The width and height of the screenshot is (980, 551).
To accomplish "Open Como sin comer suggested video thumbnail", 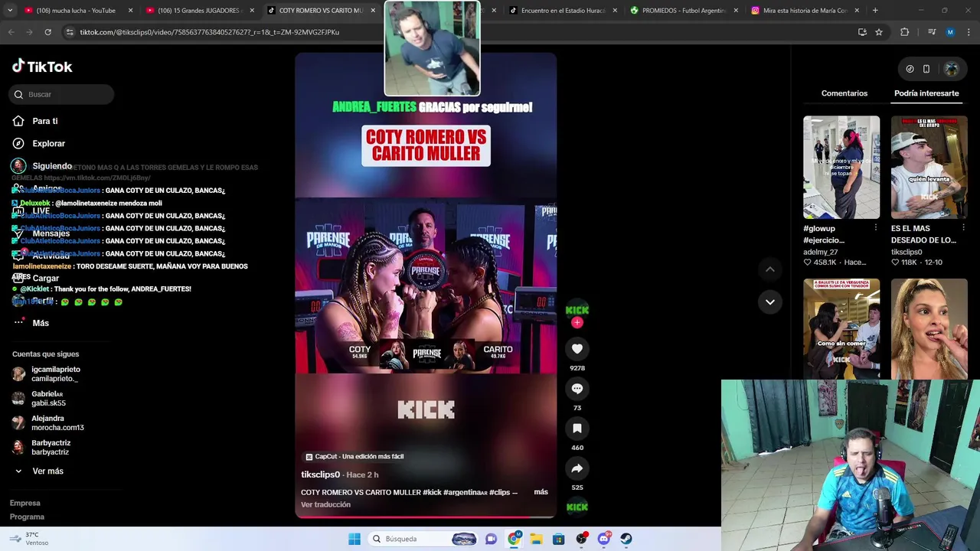I will [x=841, y=329].
